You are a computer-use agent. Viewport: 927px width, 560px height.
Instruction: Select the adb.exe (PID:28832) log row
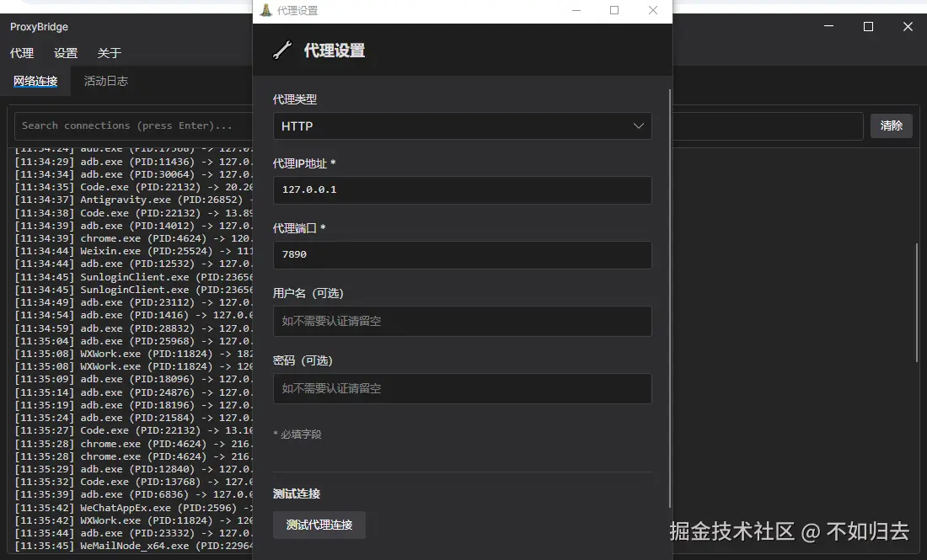(134, 328)
